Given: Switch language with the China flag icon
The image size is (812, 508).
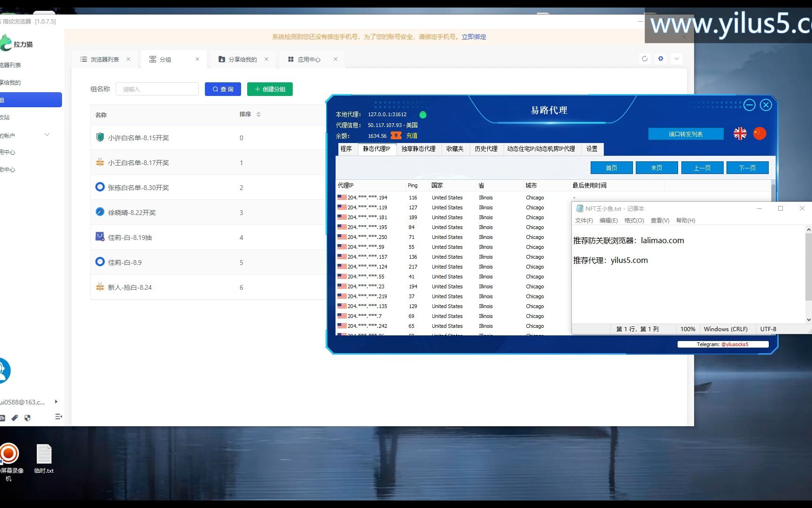Looking at the screenshot, I should pyautogui.click(x=760, y=134).
